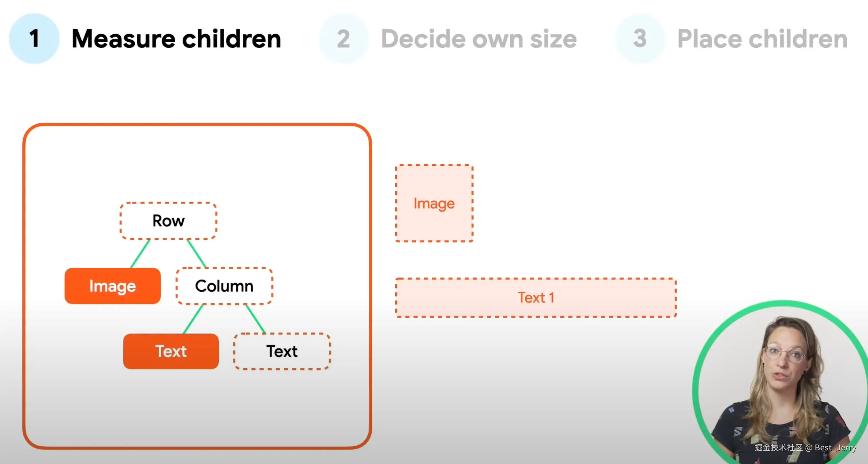The image size is (868, 464).
Task: Select the Row node in the tree
Action: pos(168,221)
